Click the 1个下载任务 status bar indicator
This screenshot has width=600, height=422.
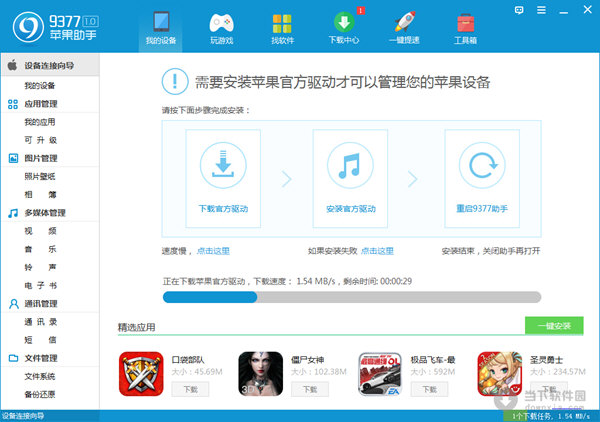pyautogui.click(x=551, y=416)
